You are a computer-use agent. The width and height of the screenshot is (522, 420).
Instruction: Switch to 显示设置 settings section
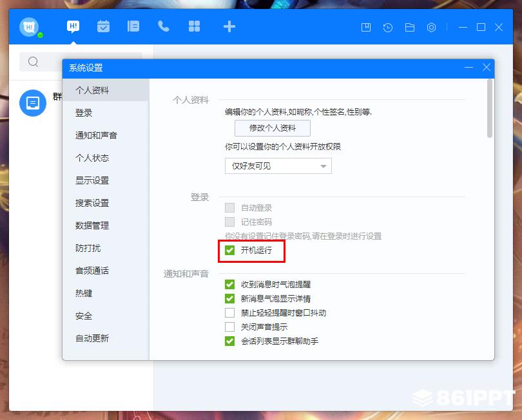(92, 180)
